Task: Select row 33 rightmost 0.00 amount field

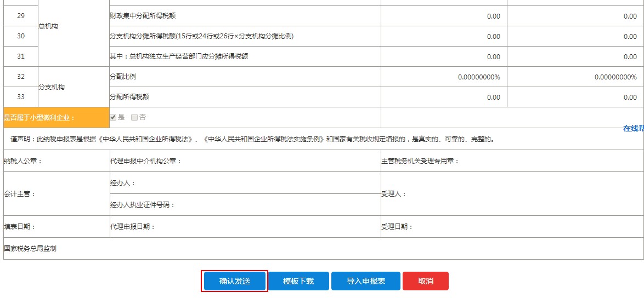Action: point(575,98)
